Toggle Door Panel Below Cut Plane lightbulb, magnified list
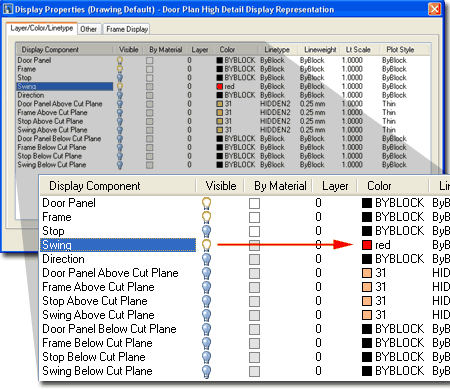 pyautogui.click(x=207, y=329)
